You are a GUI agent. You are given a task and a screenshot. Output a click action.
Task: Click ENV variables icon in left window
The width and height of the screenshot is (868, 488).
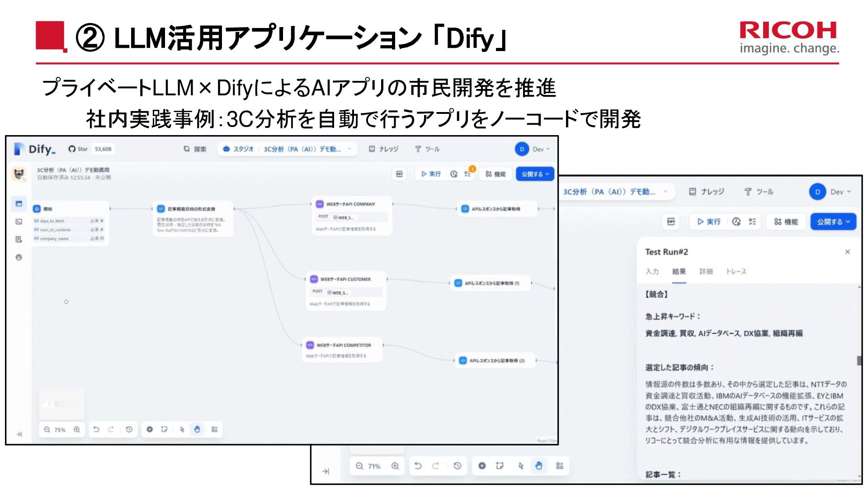pyautogui.click(x=399, y=174)
